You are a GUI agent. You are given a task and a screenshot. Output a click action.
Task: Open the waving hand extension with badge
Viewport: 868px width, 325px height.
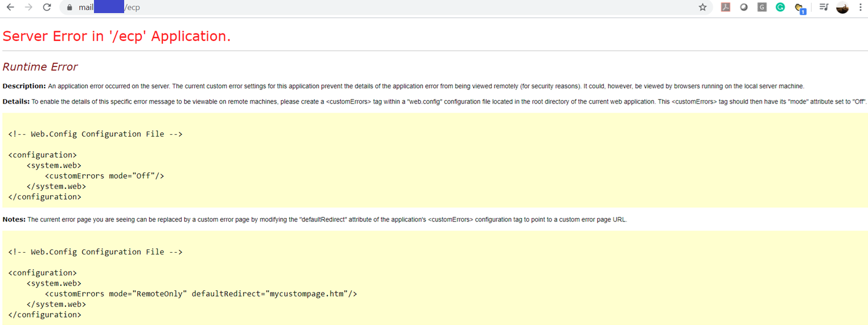(x=800, y=8)
